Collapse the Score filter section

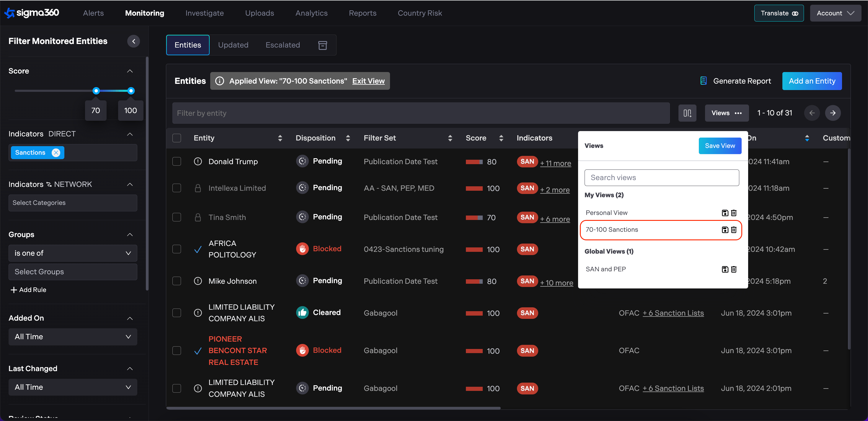pyautogui.click(x=130, y=71)
